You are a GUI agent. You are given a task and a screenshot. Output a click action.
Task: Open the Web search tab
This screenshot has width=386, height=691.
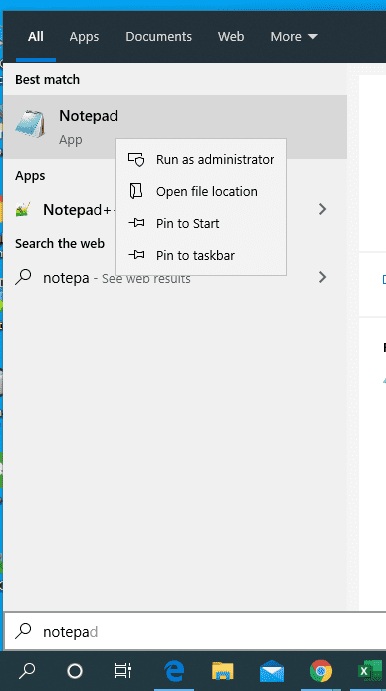[231, 37]
